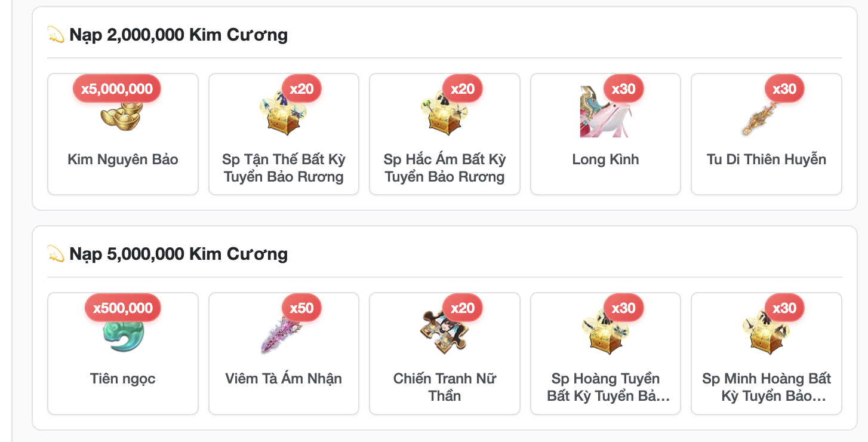Select the Sp Minh Hoàng treasure chest icon
Image resolution: width=868 pixels, height=442 pixels.
(767, 331)
